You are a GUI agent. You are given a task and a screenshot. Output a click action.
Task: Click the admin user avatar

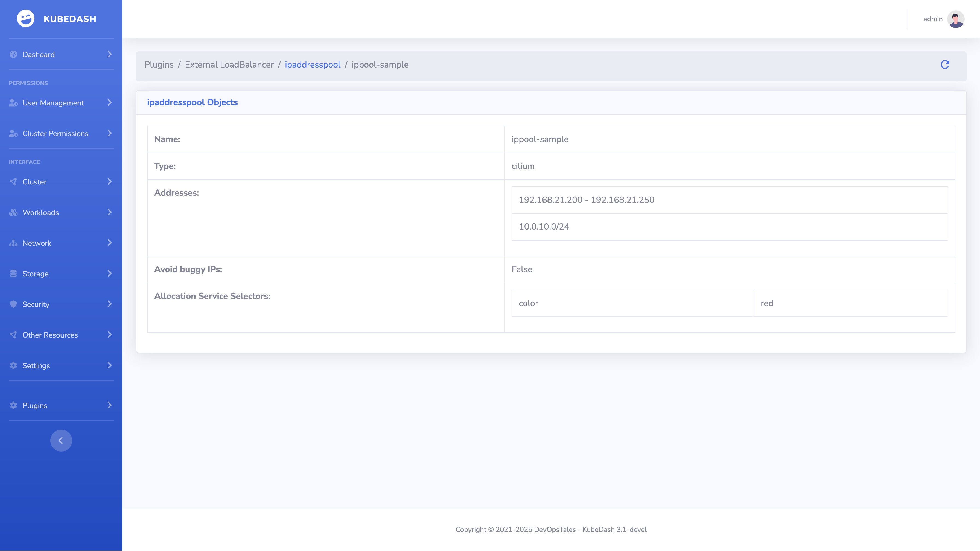956,19
